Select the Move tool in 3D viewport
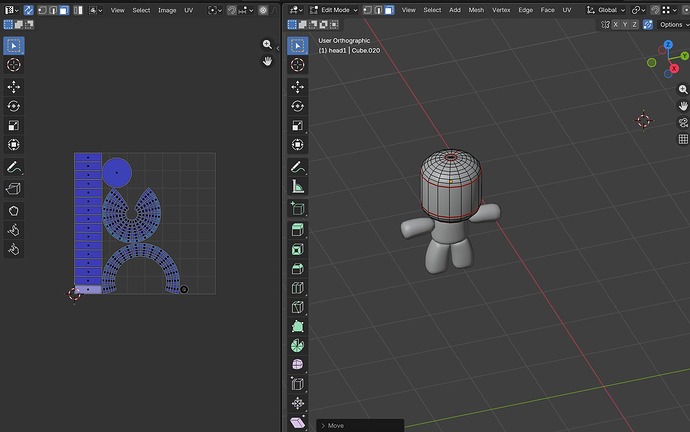 tap(297, 87)
